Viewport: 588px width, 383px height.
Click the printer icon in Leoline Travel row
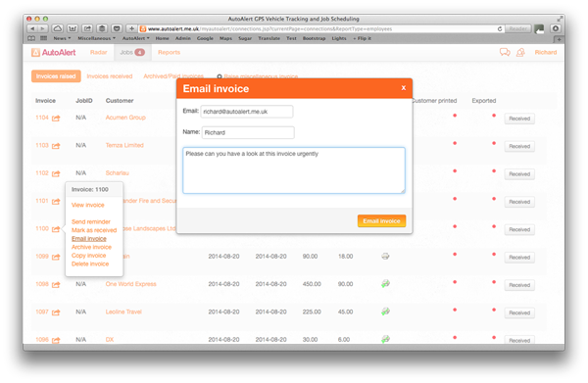click(x=385, y=311)
